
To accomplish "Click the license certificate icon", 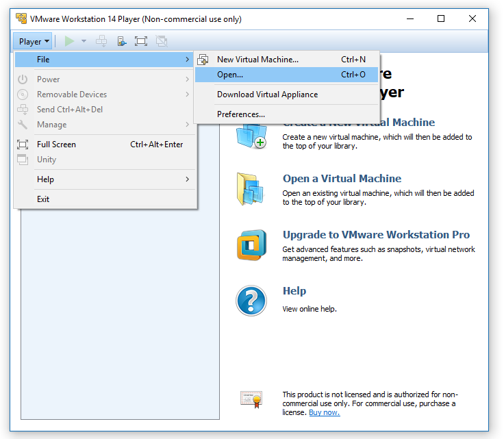I will (x=251, y=399).
